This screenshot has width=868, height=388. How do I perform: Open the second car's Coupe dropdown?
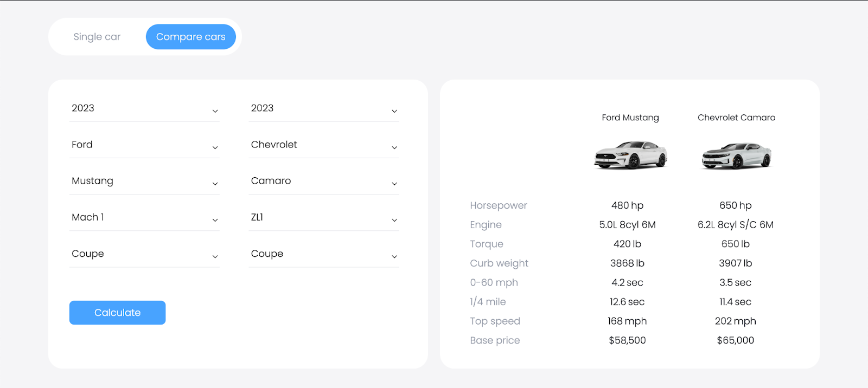pyautogui.click(x=323, y=254)
